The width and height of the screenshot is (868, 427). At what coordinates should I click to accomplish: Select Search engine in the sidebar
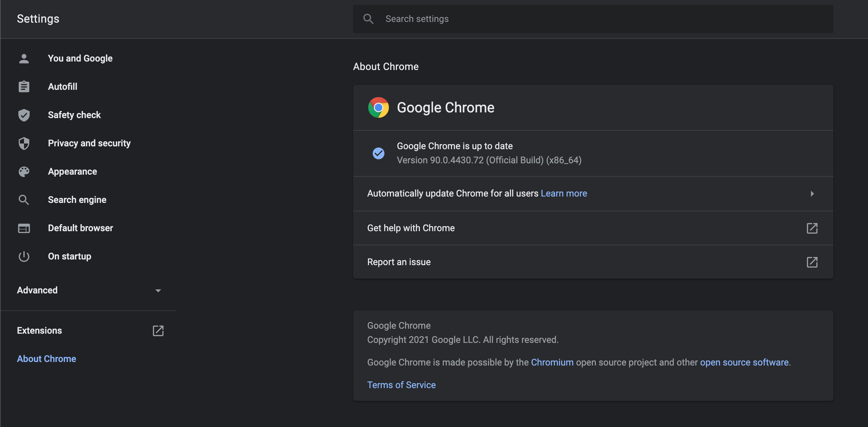(x=77, y=200)
